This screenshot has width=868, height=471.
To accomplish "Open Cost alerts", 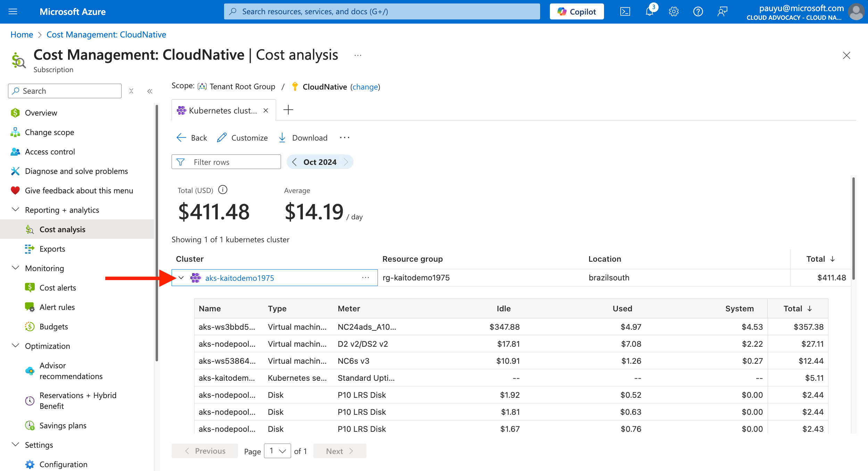I will (77, 288).
